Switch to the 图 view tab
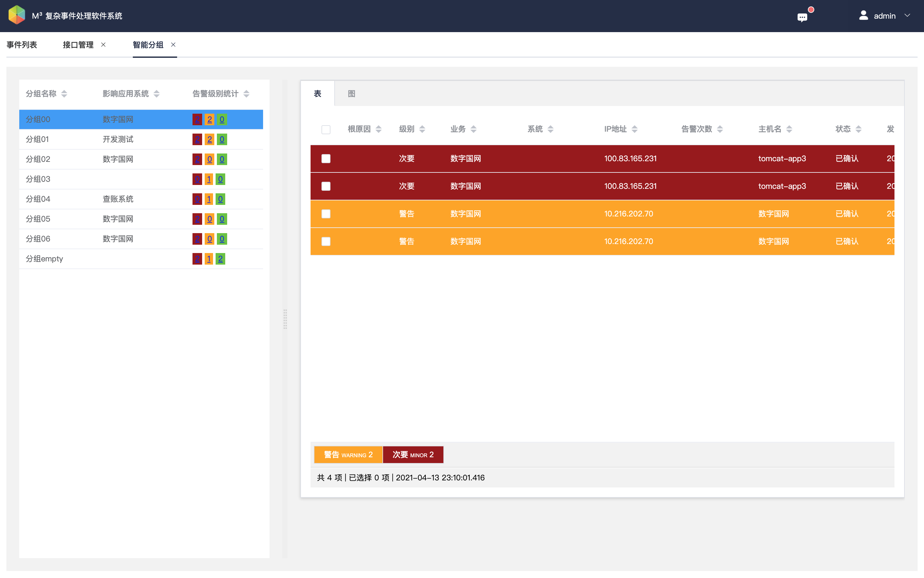924x578 pixels. click(352, 94)
